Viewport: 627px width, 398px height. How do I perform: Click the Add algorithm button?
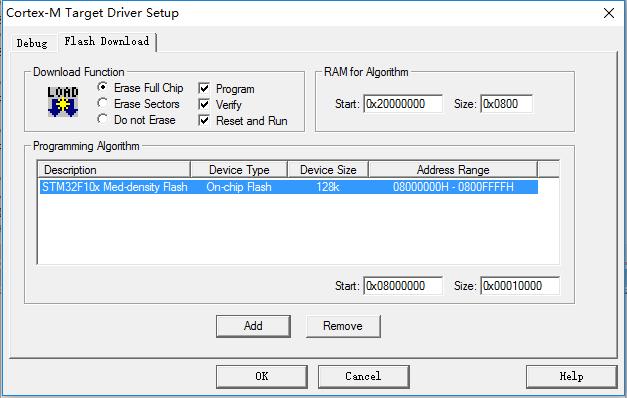(x=253, y=326)
